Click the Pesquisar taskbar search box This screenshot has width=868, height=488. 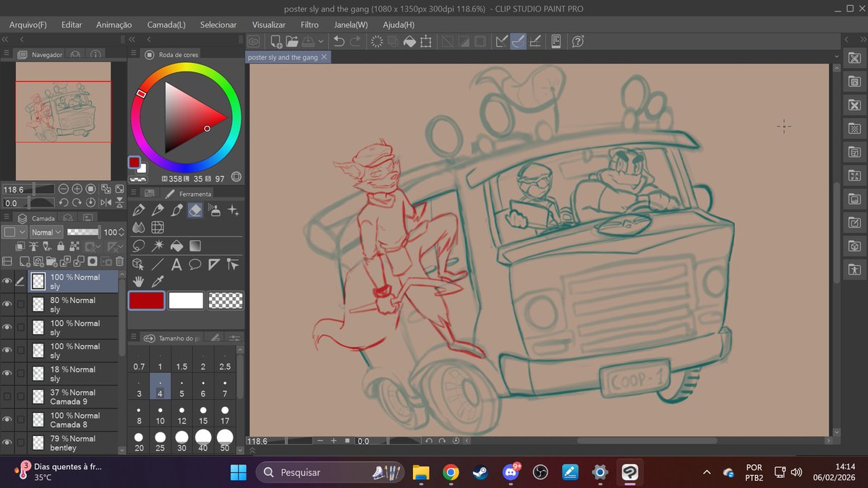click(330, 472)
